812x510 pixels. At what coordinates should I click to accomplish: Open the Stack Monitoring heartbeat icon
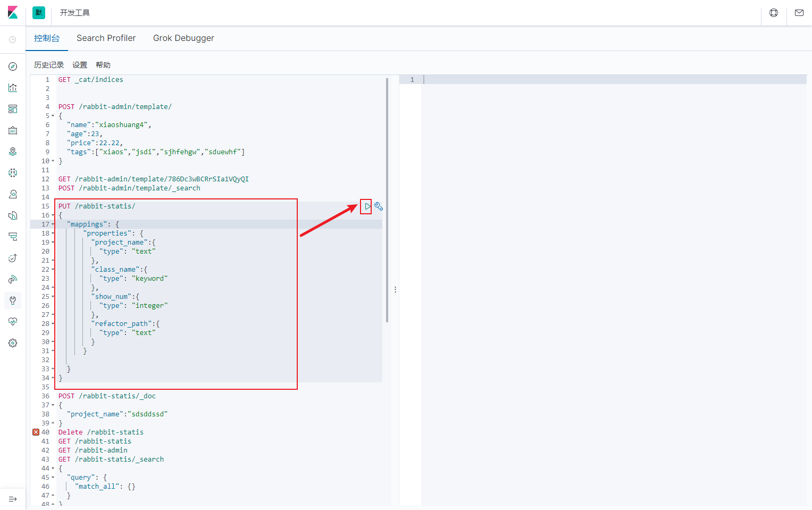(12, 321)
